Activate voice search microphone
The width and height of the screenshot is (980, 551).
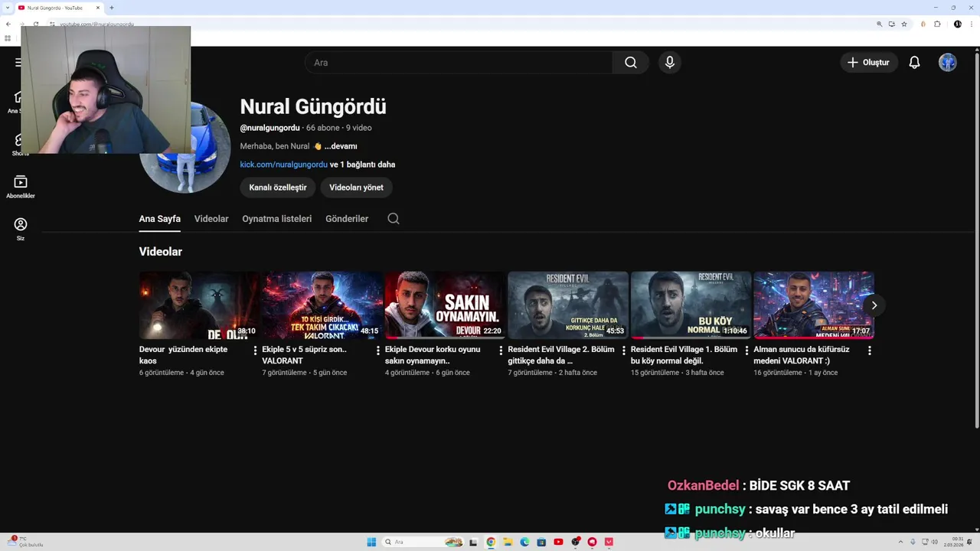point(670,63)
